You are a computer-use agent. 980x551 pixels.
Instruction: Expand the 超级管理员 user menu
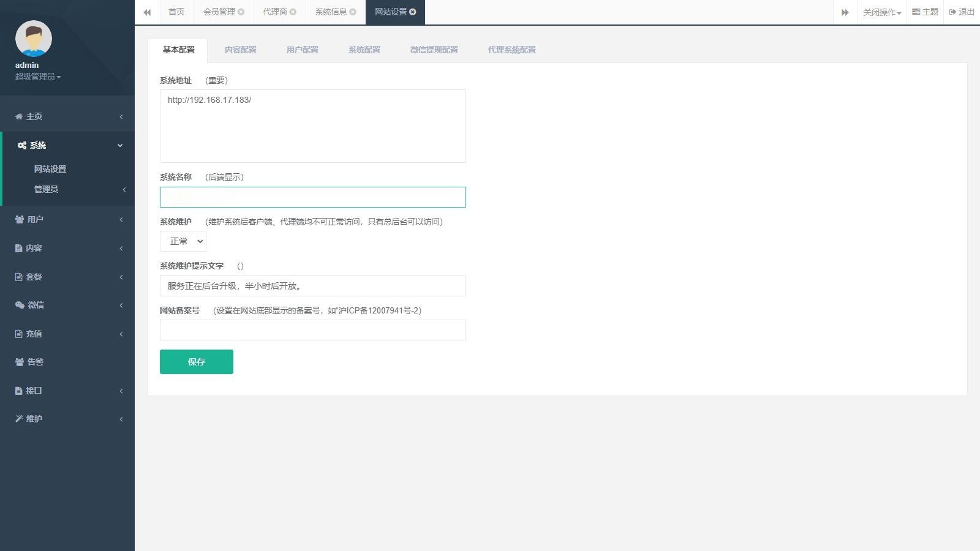pyautogui.click(x=38, y=77)
